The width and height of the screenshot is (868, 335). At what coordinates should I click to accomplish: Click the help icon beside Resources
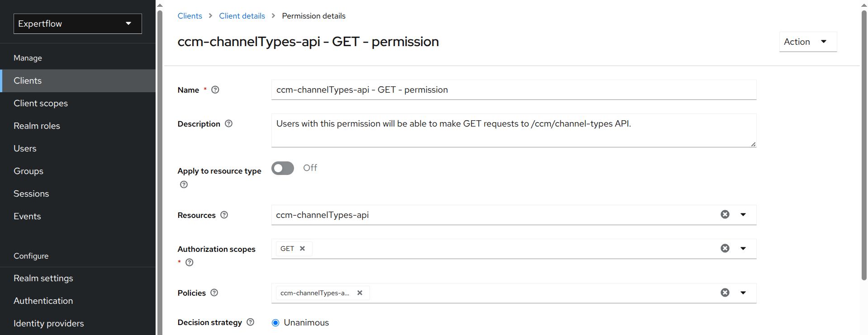(224, 215)
